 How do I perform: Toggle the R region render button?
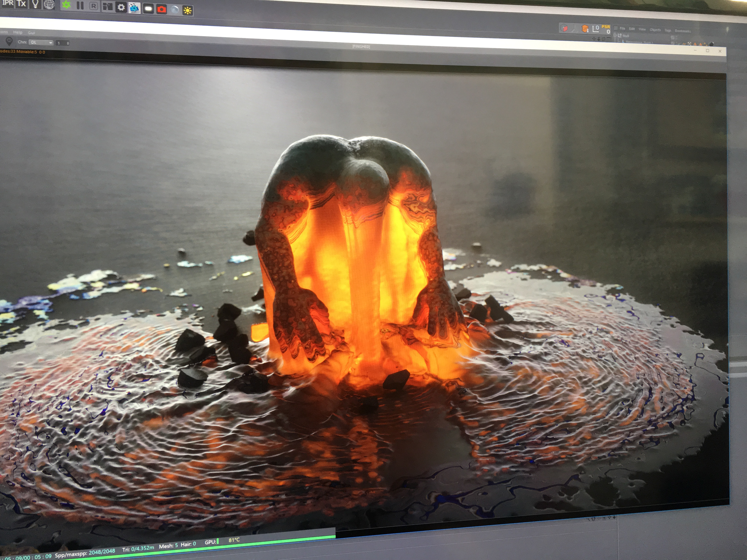pyautogui.click(x=94, y=6)
